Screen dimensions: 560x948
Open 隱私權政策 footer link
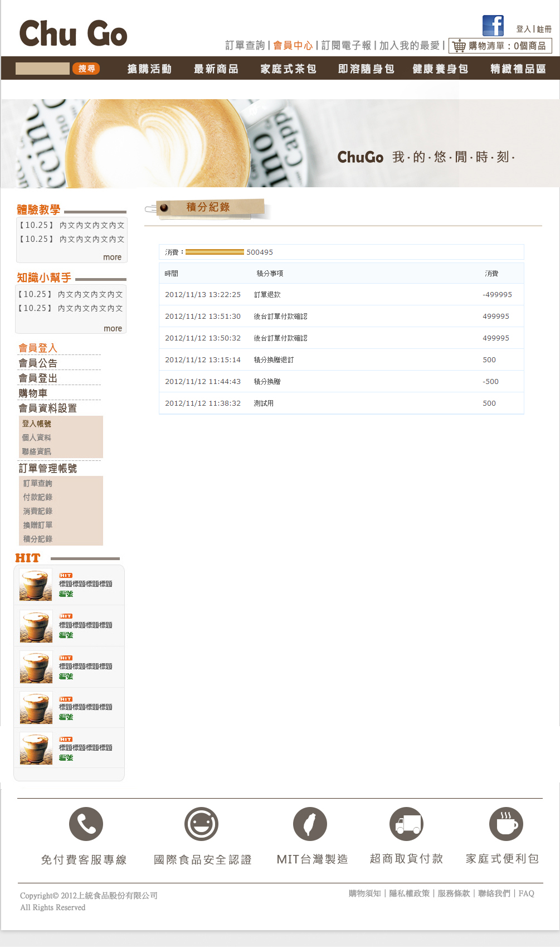pos(410,893)
